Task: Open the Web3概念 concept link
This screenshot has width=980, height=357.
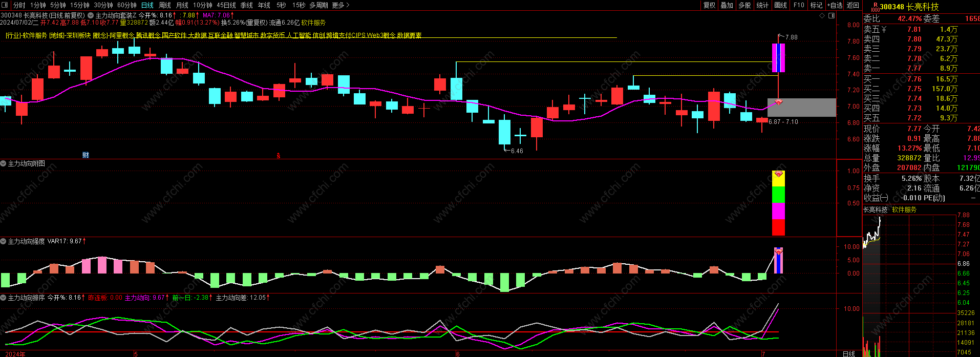Action: click(381, 35)
